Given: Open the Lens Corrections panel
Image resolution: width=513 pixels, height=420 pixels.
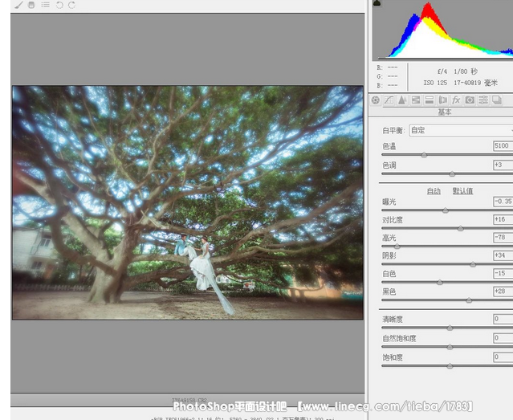Looking at the screenshot, I should click(x=442, y=100).
